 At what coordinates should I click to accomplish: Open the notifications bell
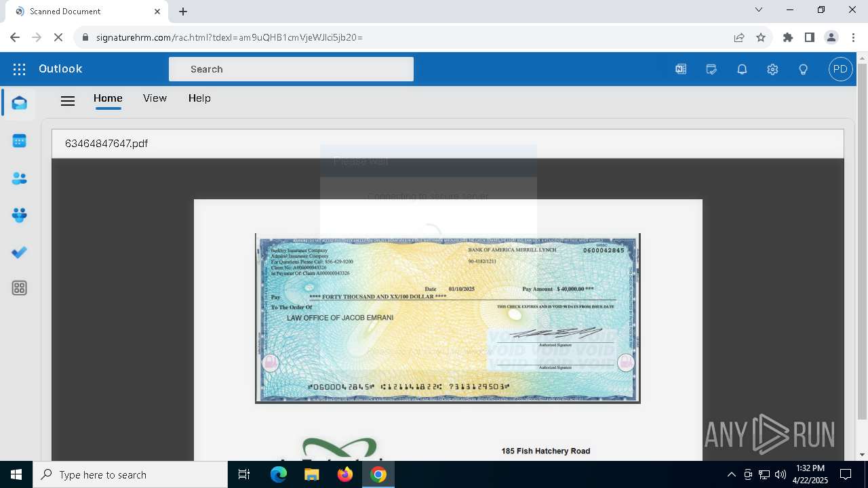pyautogui.click(x=742, y=69)
